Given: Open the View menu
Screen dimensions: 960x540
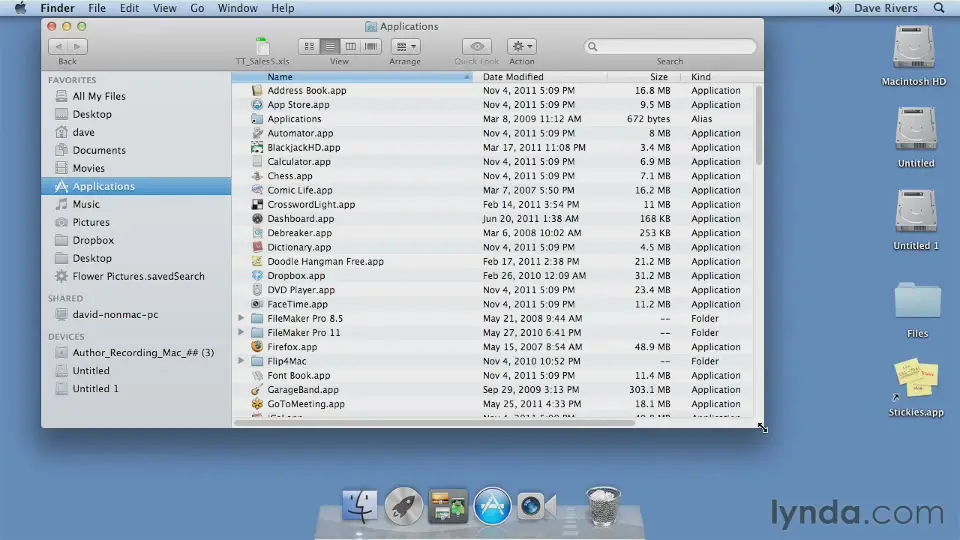Looking at the screenshot, I should click(164, 8).
